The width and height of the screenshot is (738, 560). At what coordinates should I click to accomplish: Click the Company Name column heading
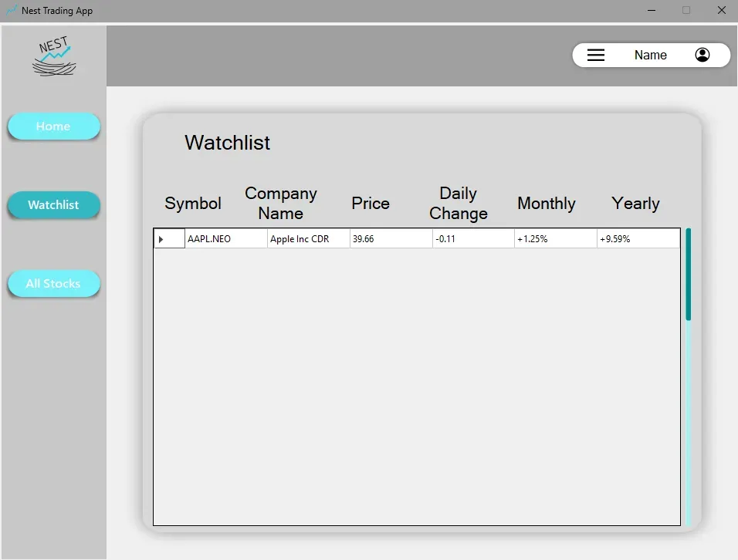[x=281, y=203]
